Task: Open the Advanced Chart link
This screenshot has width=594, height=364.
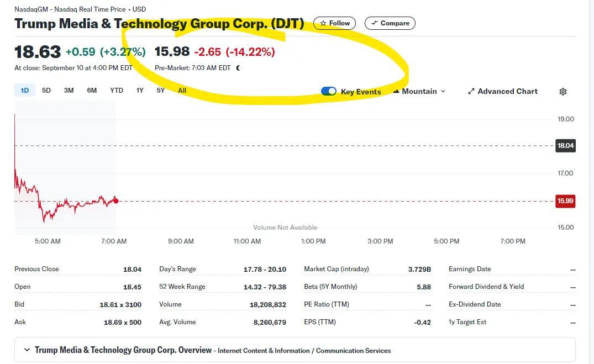Action: tap(507, 92)
